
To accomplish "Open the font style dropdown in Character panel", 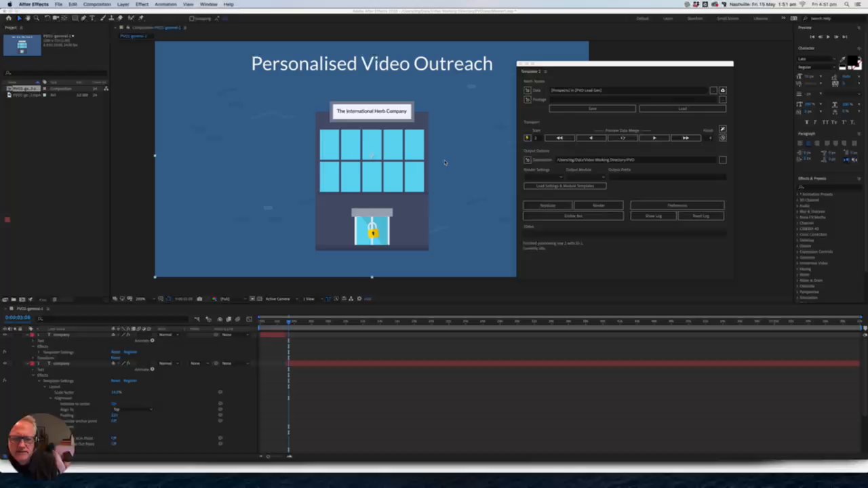I will click(816, 67).
